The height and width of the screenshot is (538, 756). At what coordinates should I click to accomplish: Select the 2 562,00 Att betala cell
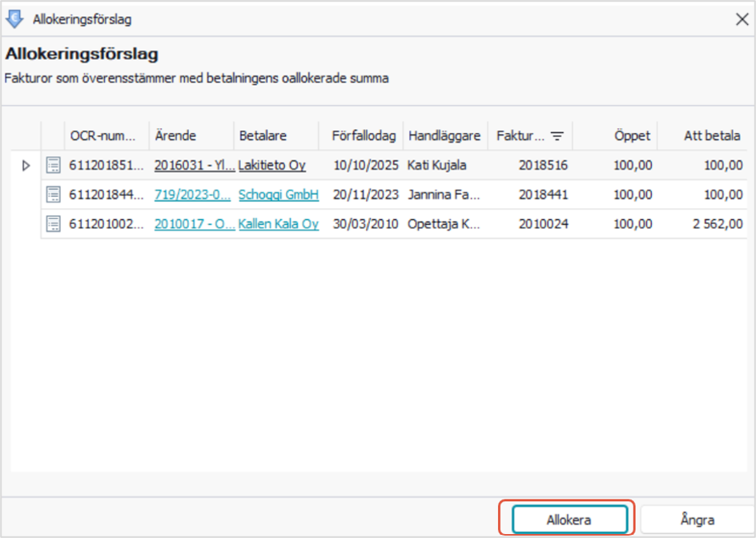702,224
